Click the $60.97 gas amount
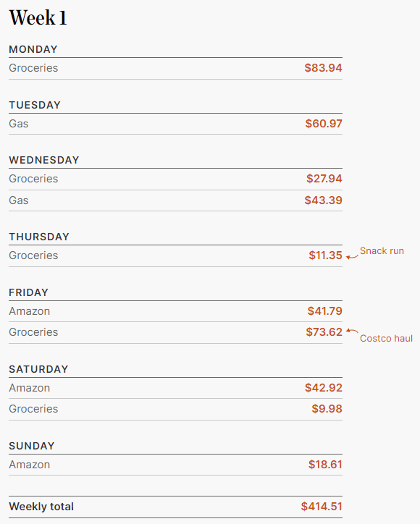 pos(324,124)
